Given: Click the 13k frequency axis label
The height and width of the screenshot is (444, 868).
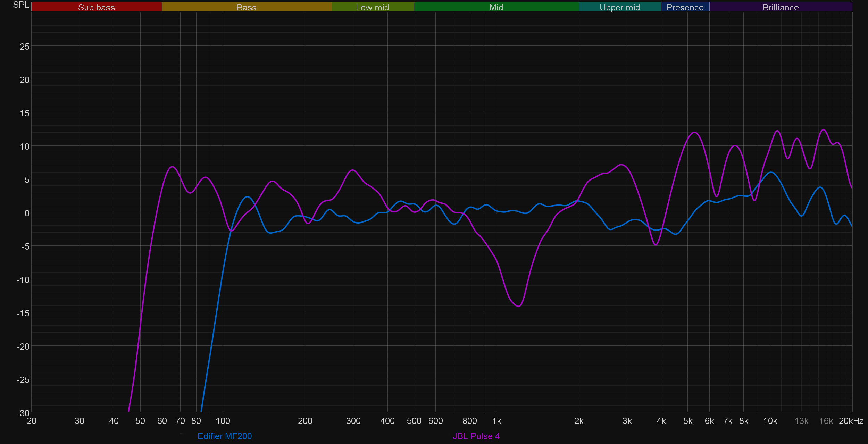Looking at the screenshot, I should click(801, 421).
